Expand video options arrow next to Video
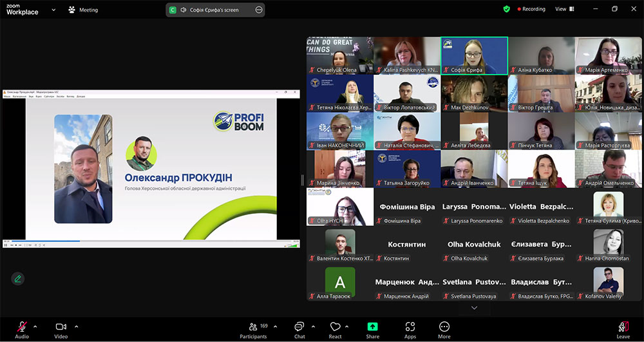 pos(77,327)
